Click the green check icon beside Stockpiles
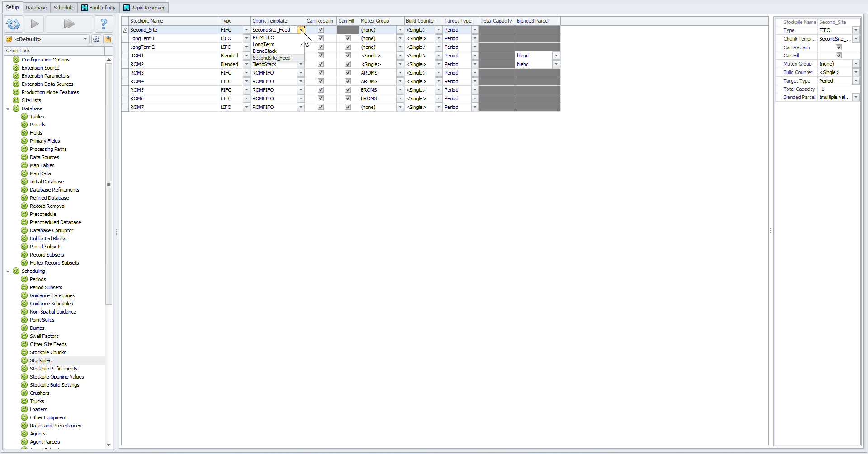Screen dimensions: 868x454 (x=24, y=360)
